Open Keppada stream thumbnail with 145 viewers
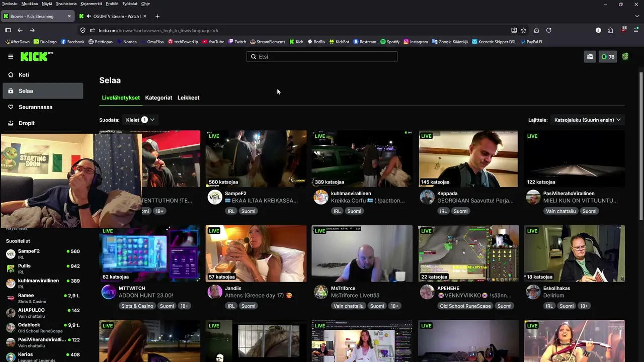The width and height of the screenshot is (644, 362). click(468, 159)
